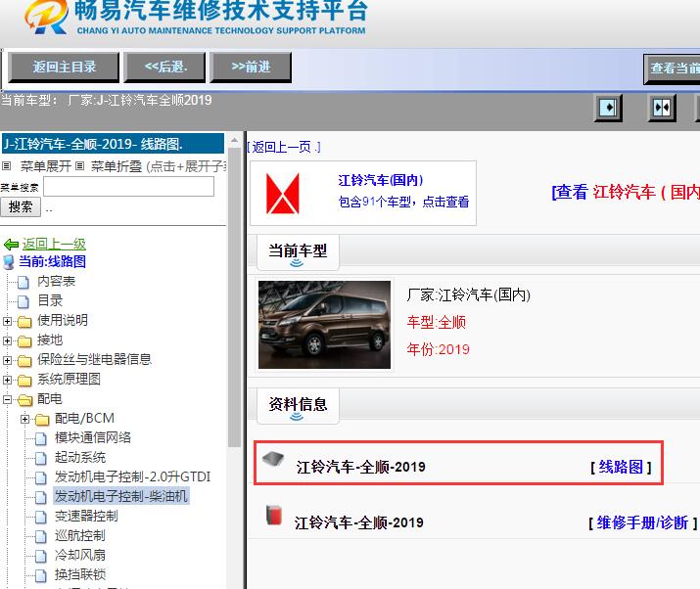Screen dimensions: 700x589
Task: Click the 目录 document icon
Action: [x=23, y=301]
